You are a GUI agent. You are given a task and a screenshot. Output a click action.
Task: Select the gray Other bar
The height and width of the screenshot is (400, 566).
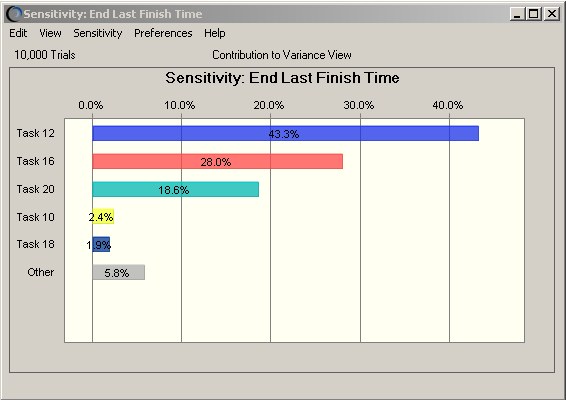pos(118,272)
